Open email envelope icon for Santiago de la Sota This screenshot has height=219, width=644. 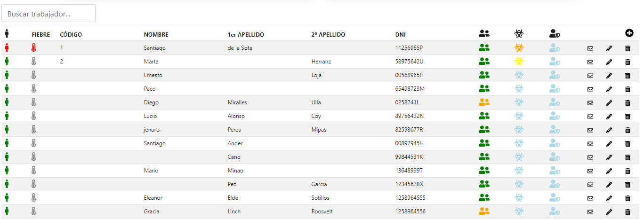tap(590, 48)
